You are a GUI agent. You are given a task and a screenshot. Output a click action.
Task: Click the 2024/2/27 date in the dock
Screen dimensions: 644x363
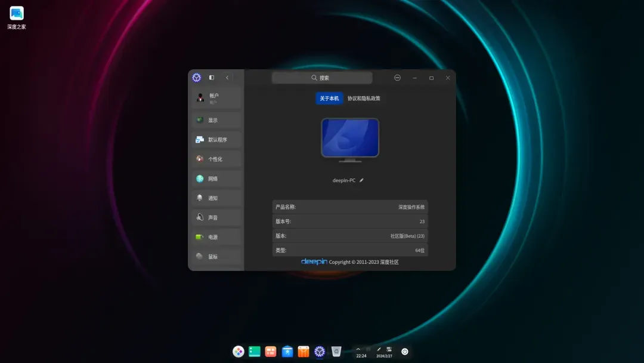(x=384, y=356)
